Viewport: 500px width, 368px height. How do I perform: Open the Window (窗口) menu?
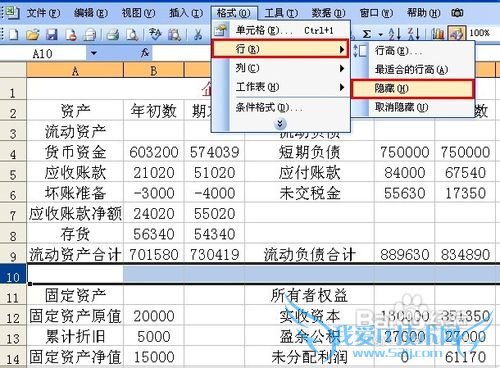point(376,13)
